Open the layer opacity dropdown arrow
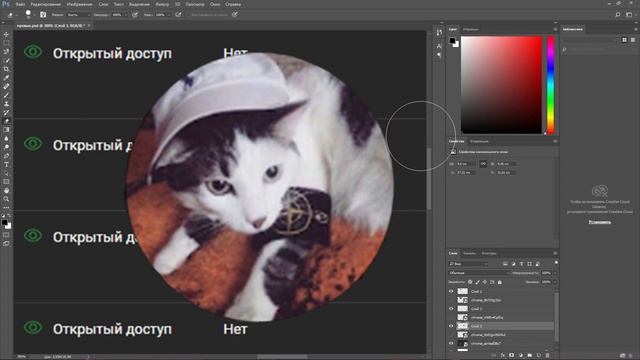The height and width of the screenshot is (360, 640). tap(555, 273)
